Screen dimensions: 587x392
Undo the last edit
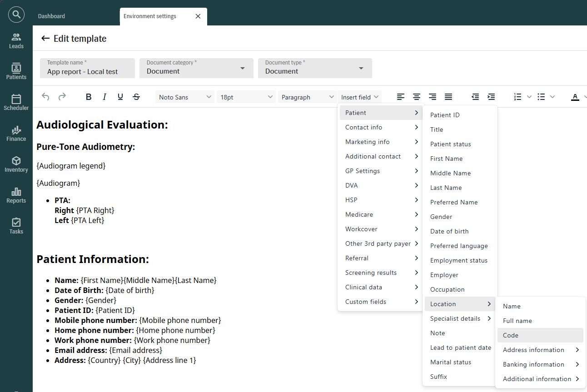point(45,97)
